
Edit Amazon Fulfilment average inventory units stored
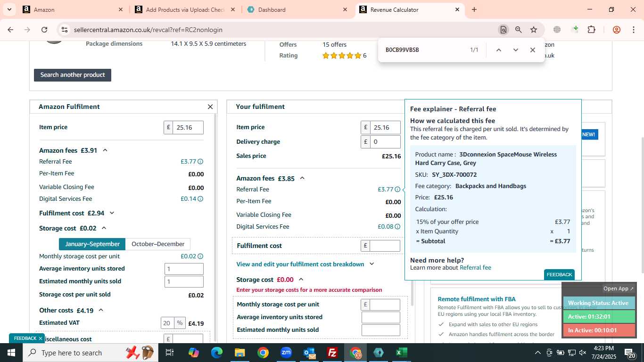point(184,269)
